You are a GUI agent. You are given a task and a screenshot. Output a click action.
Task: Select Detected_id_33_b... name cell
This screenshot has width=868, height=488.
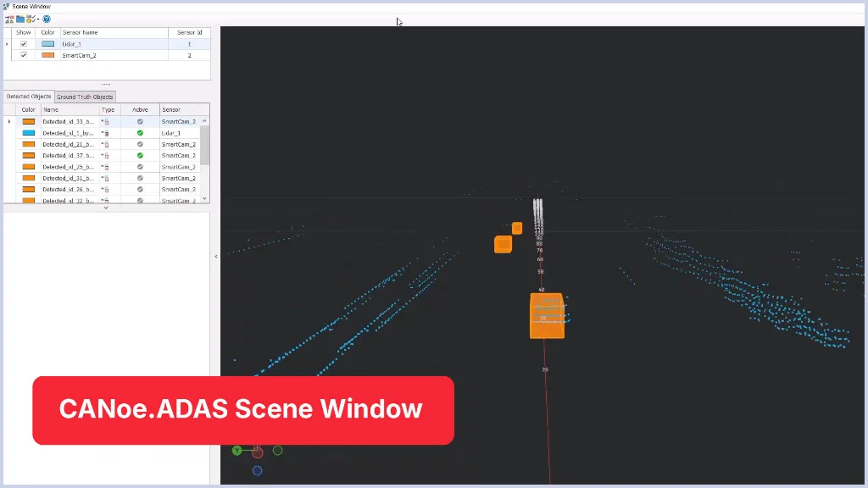coord(70,122)
